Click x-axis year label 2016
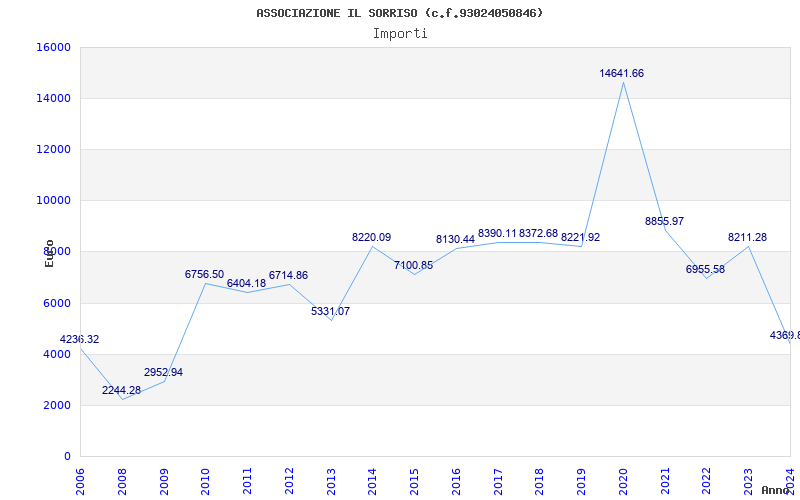The width and height of the screenshot is (800, 500). (x=456, y=482)
